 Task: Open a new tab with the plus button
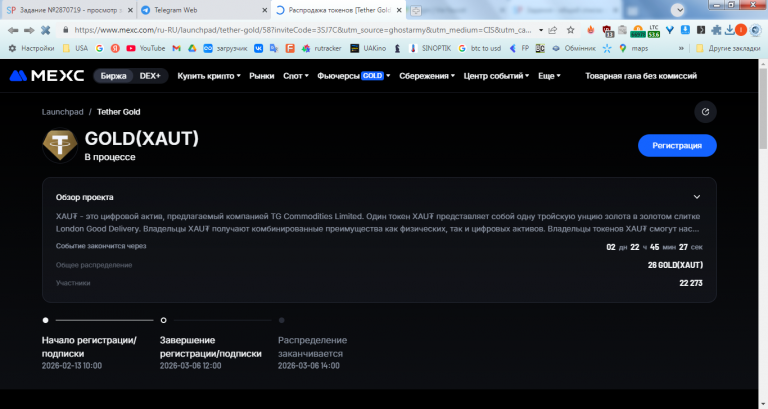pyautogui.click(x=415, y=10)
